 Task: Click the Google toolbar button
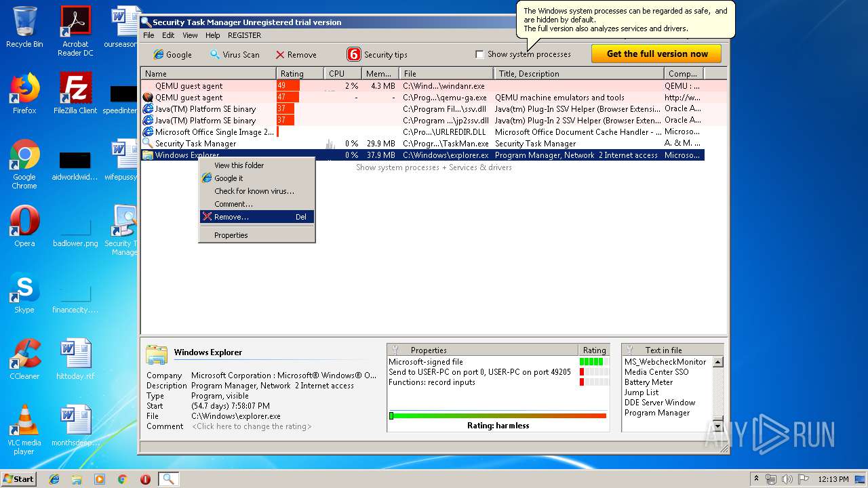[172, 54]
